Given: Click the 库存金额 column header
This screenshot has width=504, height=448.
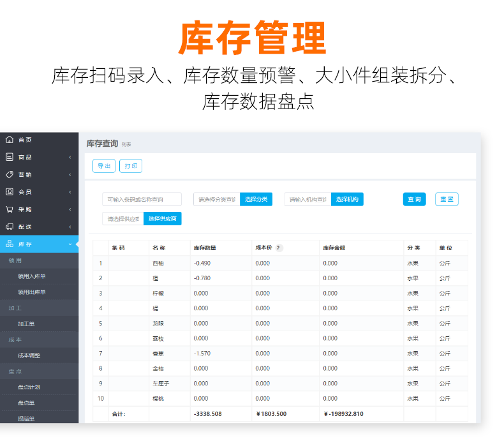Looking at the screenshot, I should pyautogui.click(x=334, y=248).
